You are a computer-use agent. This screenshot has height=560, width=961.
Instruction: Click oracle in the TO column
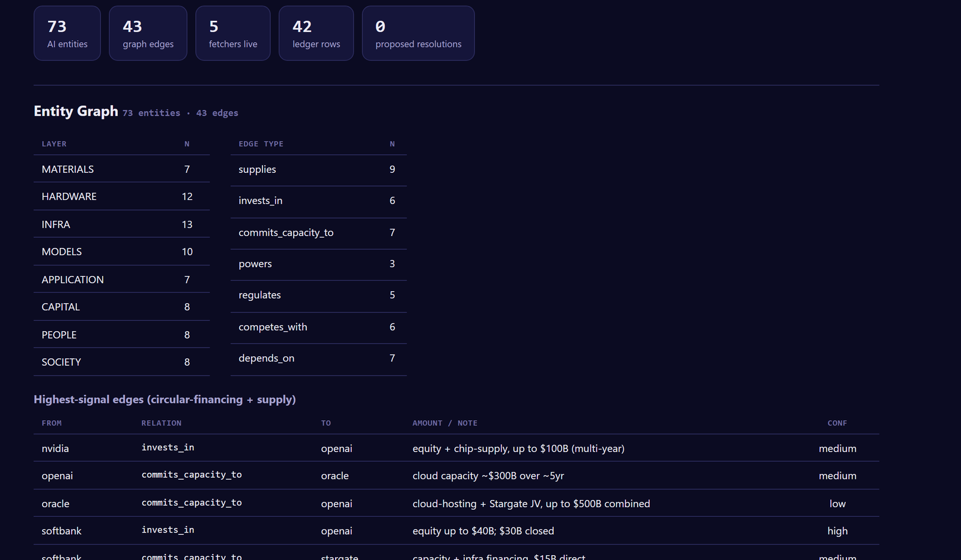[335, 476]
